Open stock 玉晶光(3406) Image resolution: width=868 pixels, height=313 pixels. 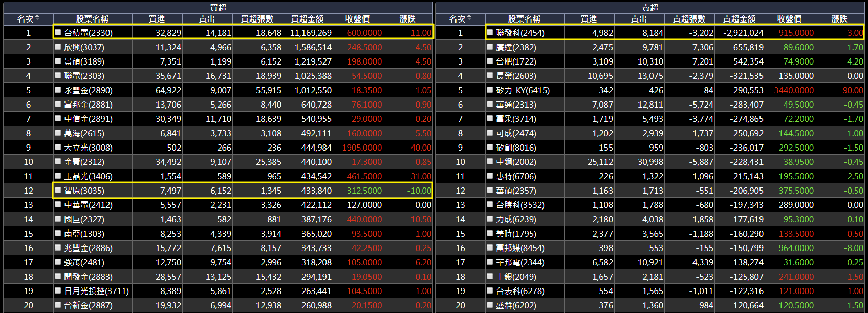click(88, 176)
